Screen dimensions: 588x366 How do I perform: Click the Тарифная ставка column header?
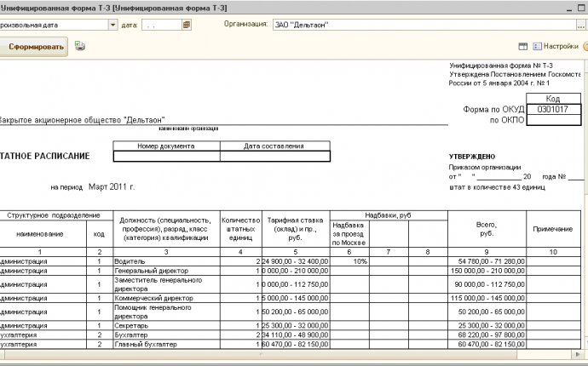[296, 229]
